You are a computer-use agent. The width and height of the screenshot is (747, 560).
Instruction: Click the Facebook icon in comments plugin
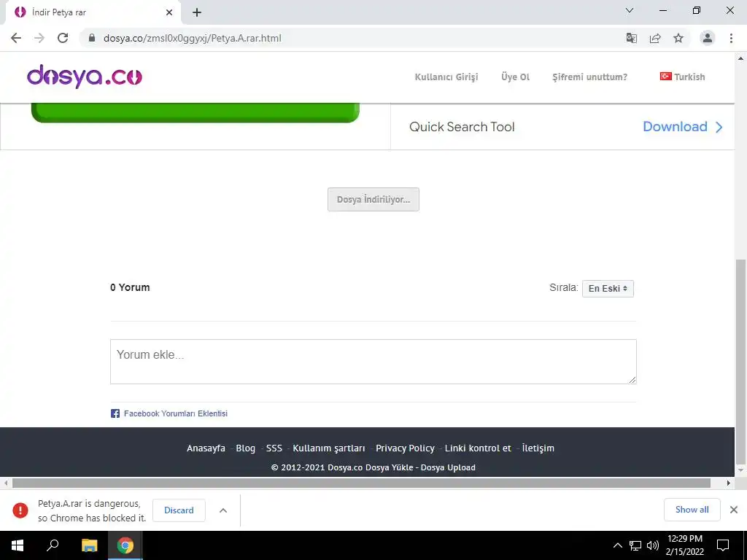tap(115, 413)
